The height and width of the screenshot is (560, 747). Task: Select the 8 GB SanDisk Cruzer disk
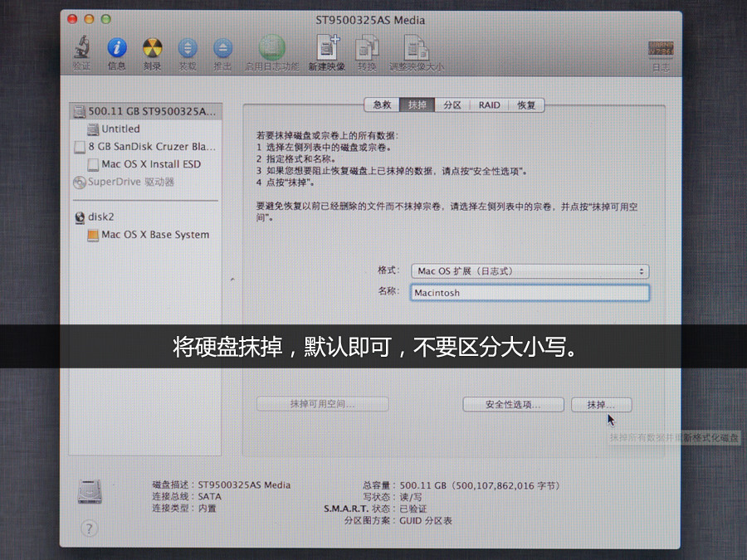(x=146, y=147)
